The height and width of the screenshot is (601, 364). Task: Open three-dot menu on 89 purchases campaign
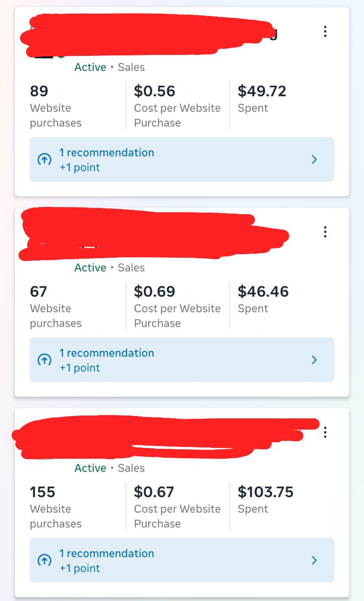coord(325,31)
